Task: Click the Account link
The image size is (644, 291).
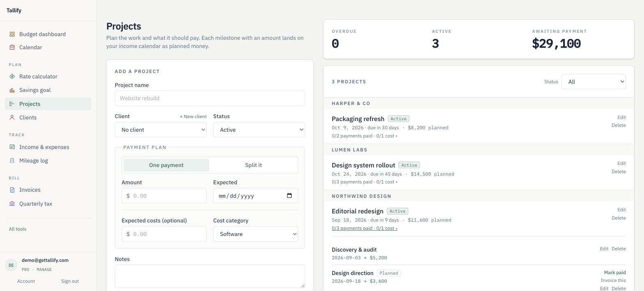Action: click(x=26, y=281)
